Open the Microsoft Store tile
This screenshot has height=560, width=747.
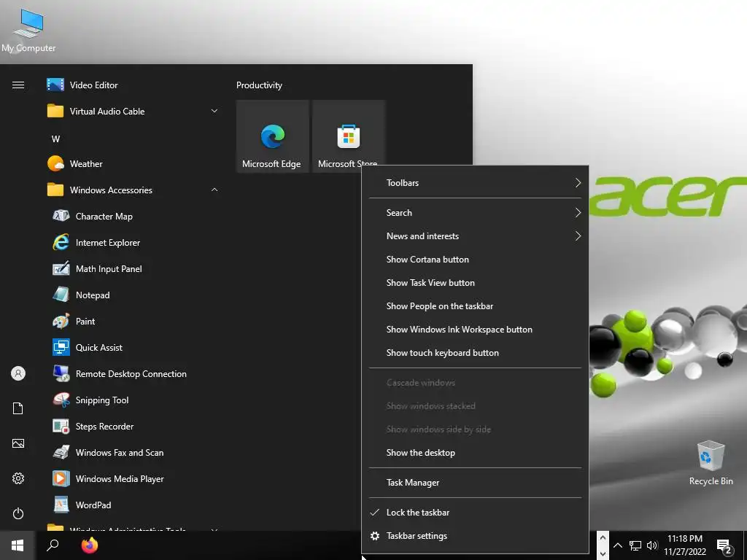point(348,136)
